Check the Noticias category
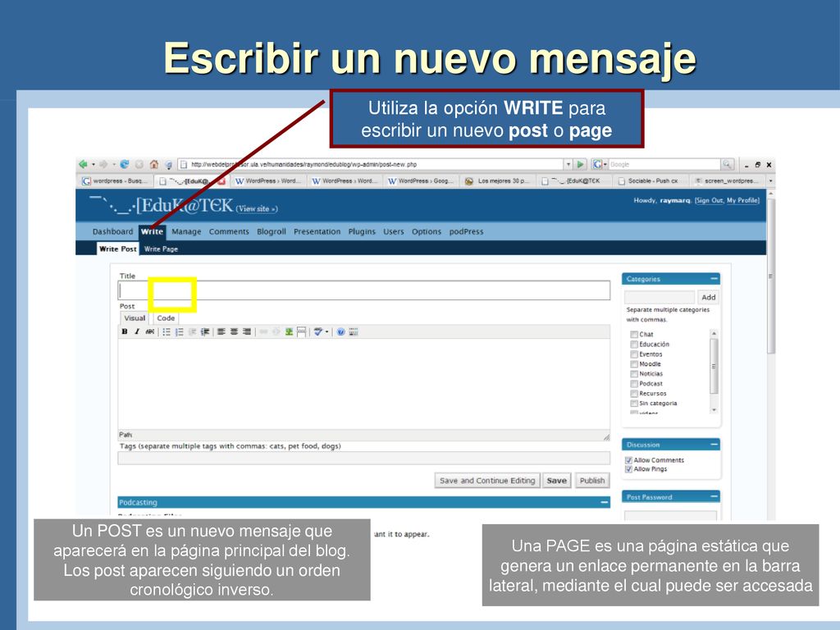This screenshot has width=840, height=630. point(634,374)
